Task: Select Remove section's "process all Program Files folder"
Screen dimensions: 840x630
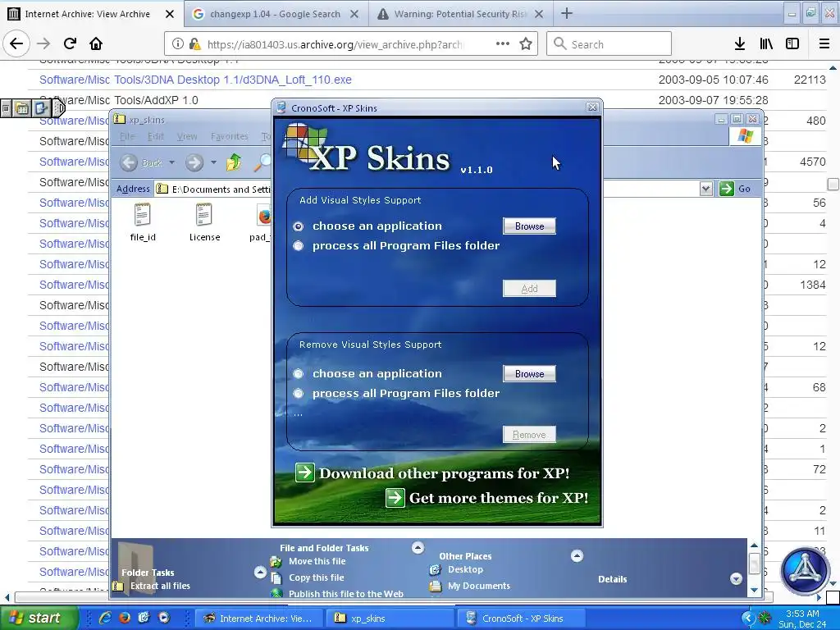Action: 299,394
